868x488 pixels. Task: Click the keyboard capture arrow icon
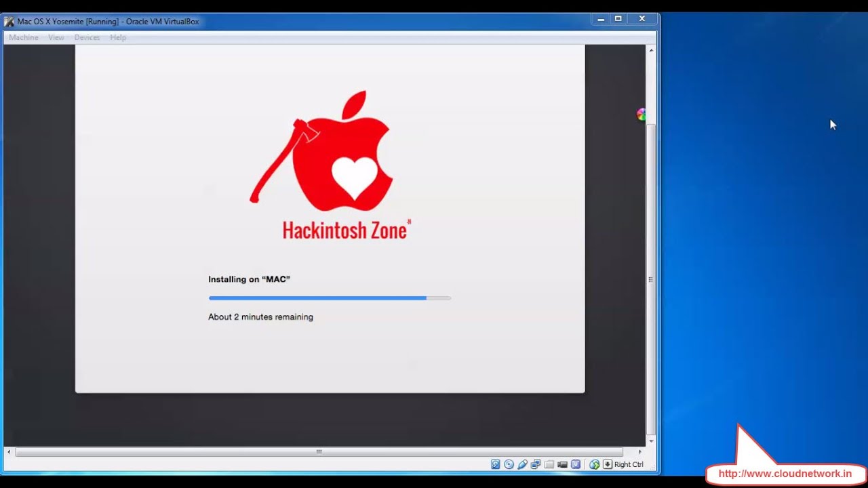pos(608,464)
